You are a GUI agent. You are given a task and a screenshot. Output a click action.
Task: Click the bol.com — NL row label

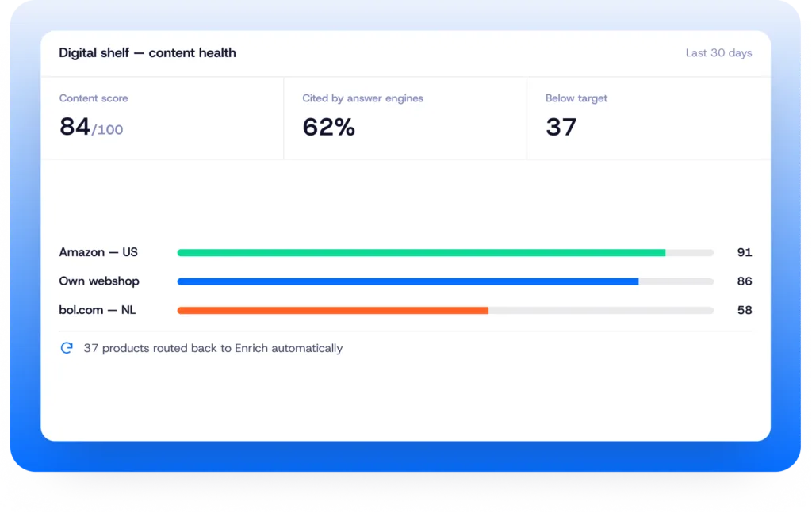(98, 310)
